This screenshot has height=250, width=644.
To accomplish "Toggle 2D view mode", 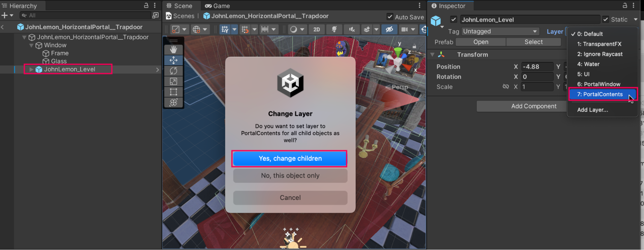I will pyautogui.click(x=317, y=29).
